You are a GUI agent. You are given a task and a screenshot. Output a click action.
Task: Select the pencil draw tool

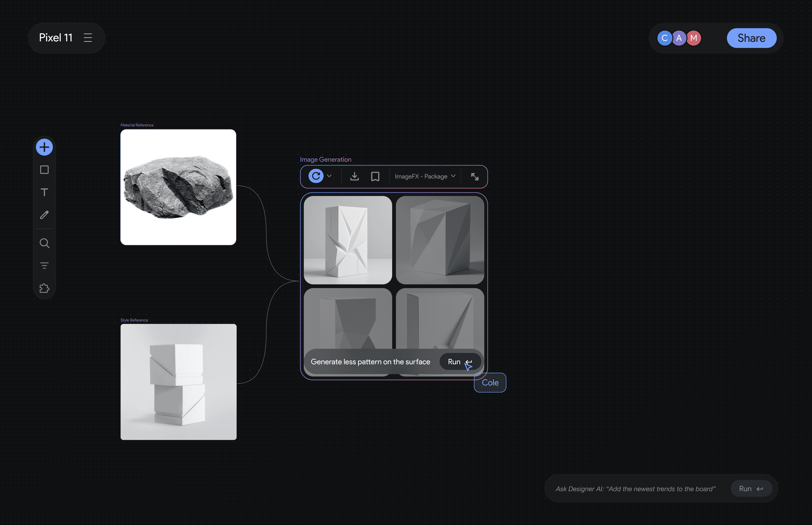pos(44,215)
